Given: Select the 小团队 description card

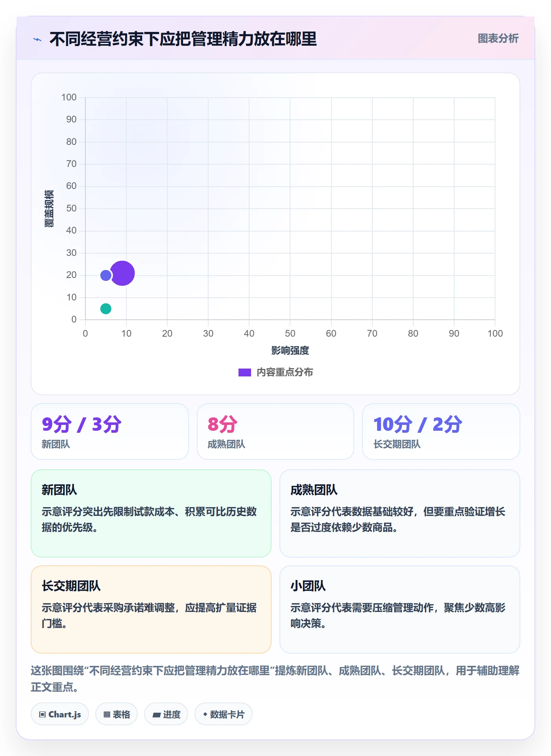Looking at the screenshot, I should pos(400,610).
